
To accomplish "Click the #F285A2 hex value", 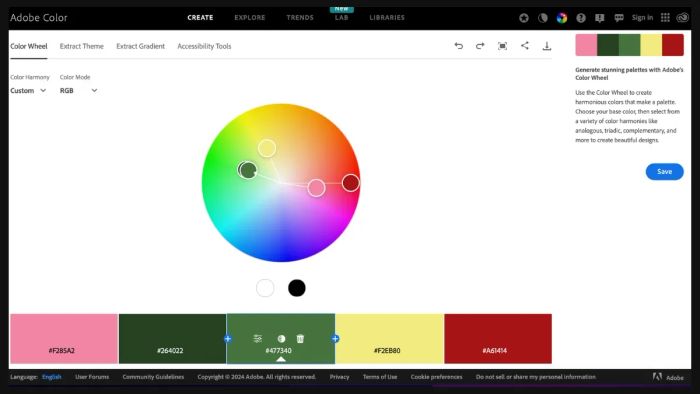I will pos(62,351).
